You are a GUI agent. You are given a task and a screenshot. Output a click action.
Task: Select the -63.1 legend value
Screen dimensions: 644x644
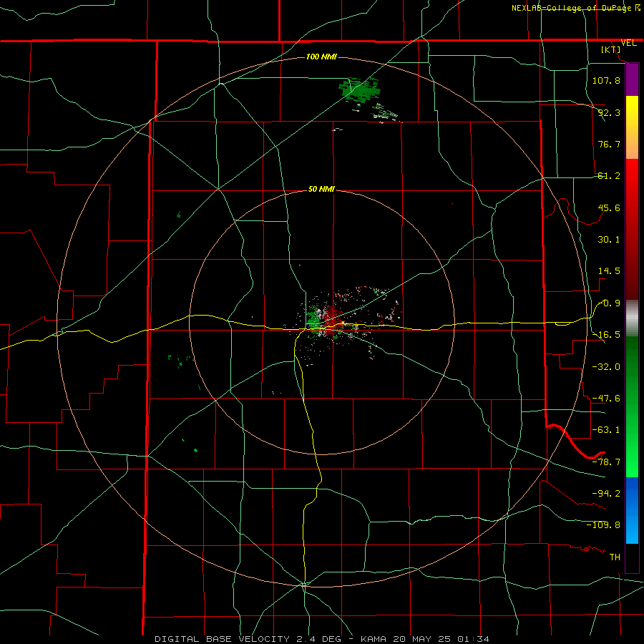click(x=606, y=430)
